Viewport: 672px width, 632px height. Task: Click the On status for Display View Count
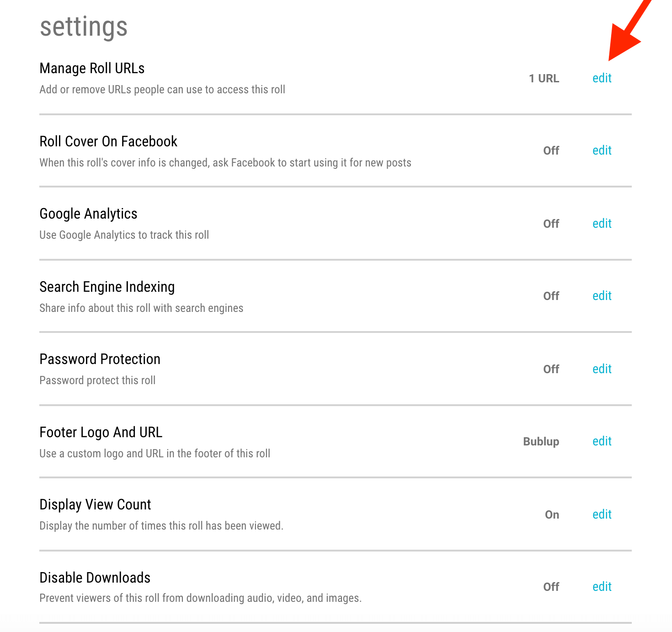click(x=552, y=515)
